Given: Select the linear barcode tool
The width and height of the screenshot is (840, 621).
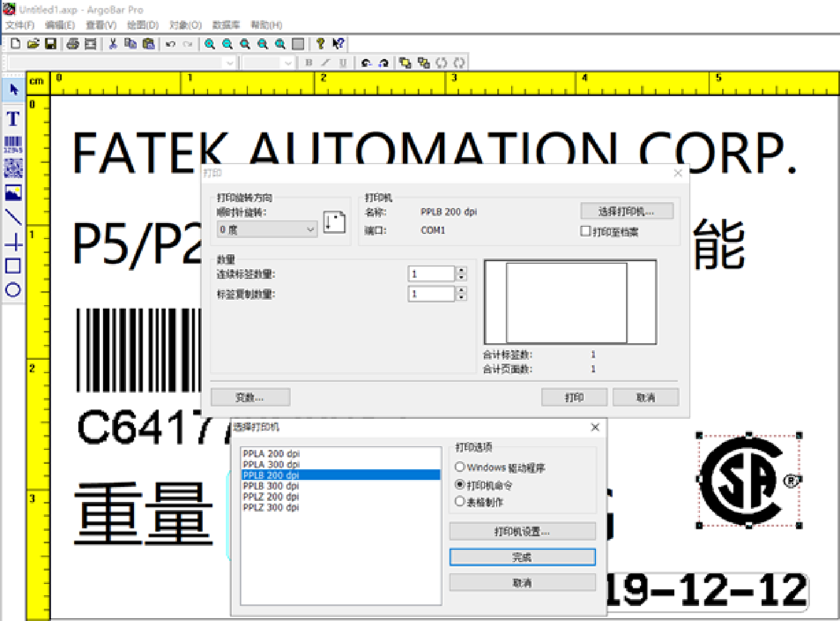Looking at the screenshot, I should pos(13,144).
